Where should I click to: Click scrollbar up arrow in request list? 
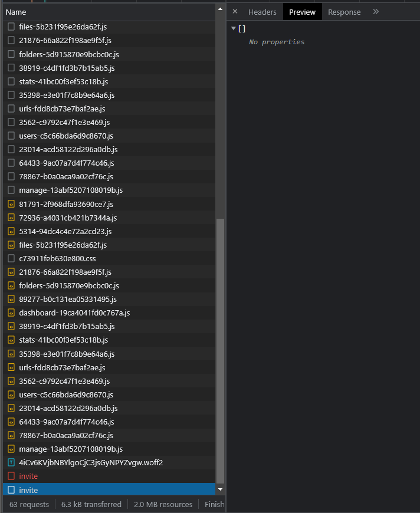coord(220,9)
